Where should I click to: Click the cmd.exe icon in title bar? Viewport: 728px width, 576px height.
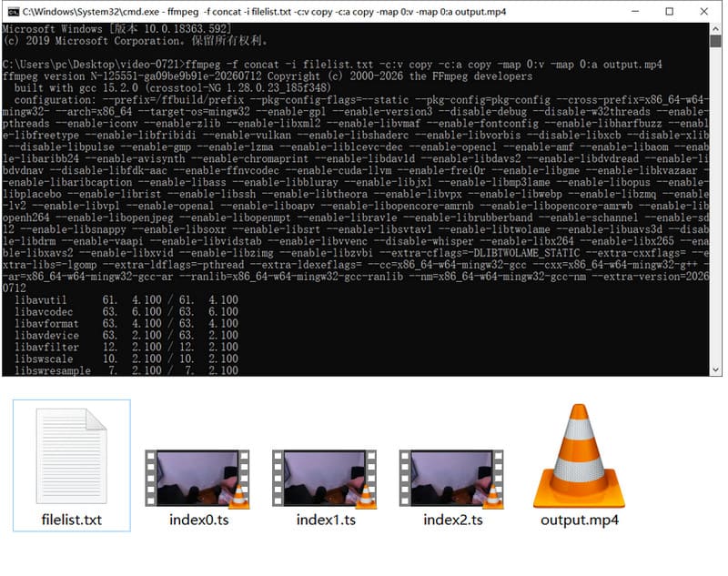click(x=13, y=12)
